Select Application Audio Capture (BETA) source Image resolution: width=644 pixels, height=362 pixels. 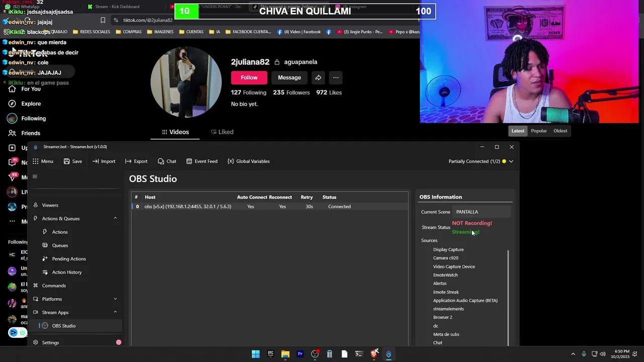coord(465,301)
